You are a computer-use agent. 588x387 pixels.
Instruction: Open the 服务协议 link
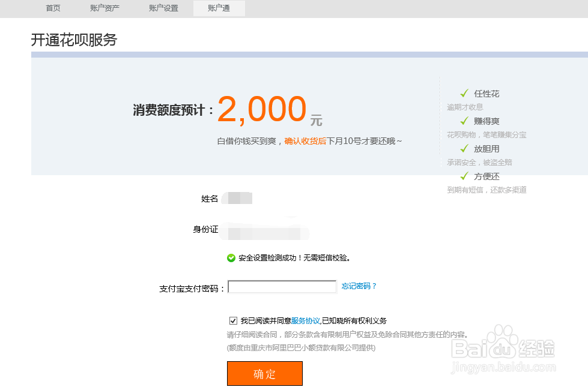click(305, 320)
